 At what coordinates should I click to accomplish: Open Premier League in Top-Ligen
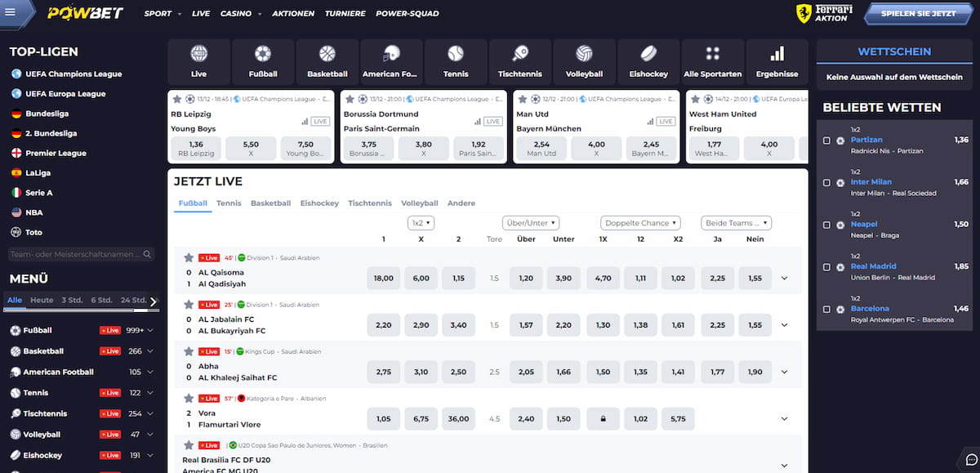[56, 153]
